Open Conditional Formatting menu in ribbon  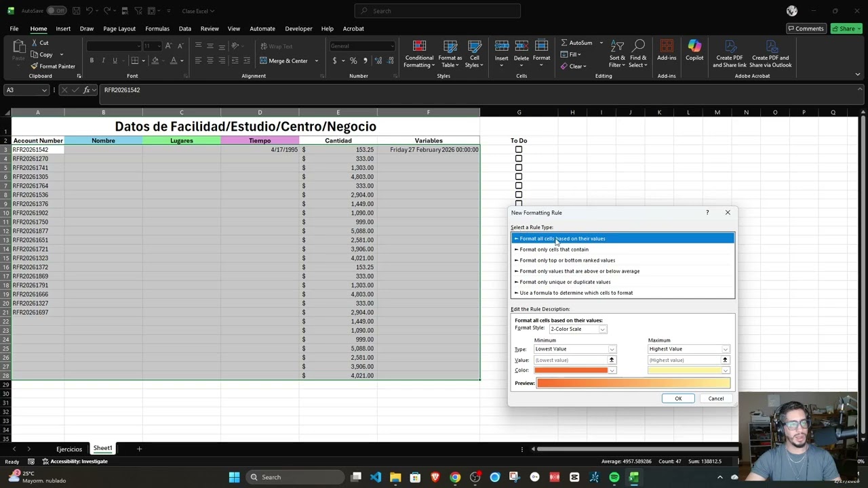pos(419,54)
